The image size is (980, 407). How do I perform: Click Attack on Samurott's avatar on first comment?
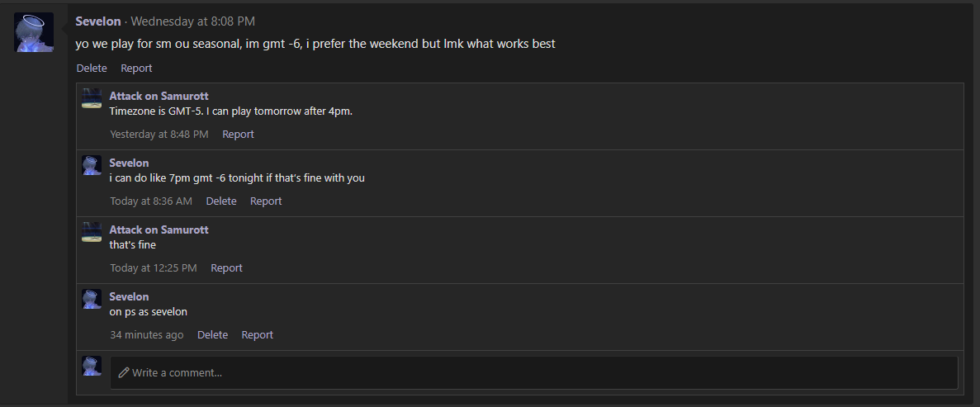(92, 98)
